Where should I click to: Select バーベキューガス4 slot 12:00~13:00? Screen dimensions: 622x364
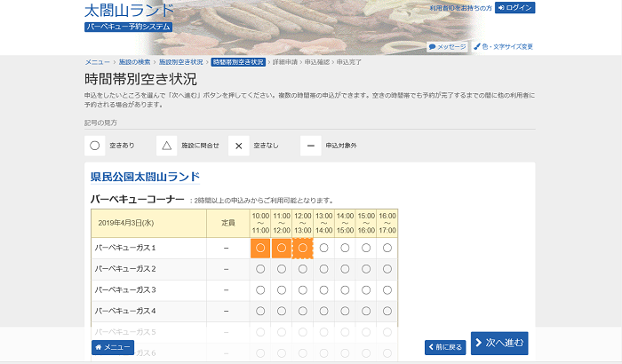[x=303, y=312]
